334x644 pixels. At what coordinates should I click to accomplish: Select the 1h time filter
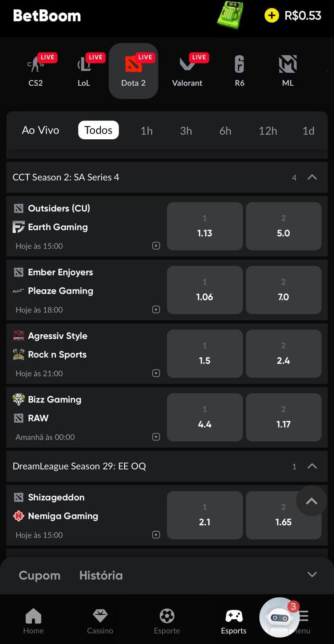pos(146,130)
